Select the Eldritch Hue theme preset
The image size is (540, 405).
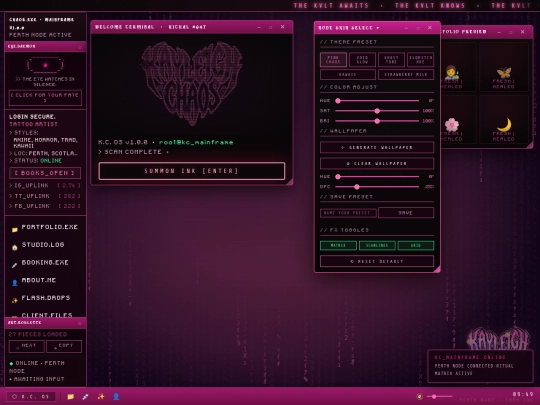pos(420,60)
